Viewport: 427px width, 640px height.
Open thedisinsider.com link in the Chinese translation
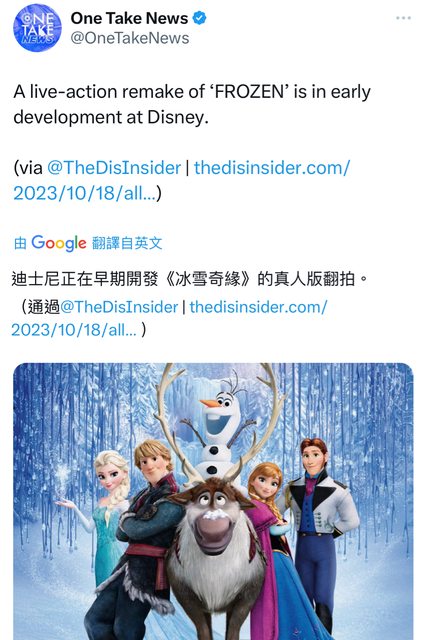click(169, 318)
